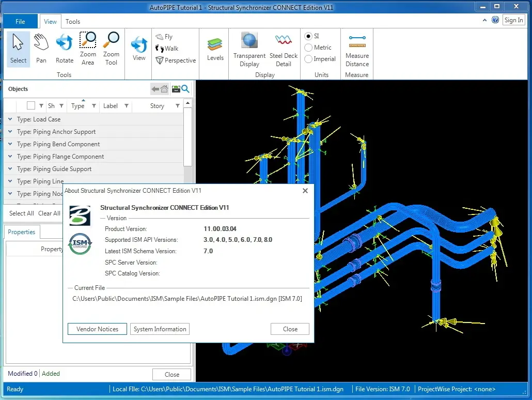Viewport: 532px width, 400px height.
Task: Sort by the Story column header
Action: tap(157, 105)
